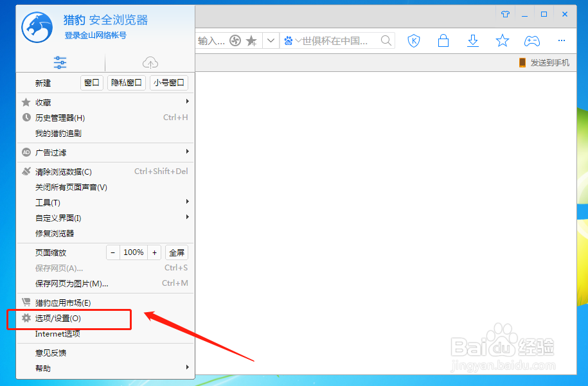Open a new 窗口 window

pos(92,83)
